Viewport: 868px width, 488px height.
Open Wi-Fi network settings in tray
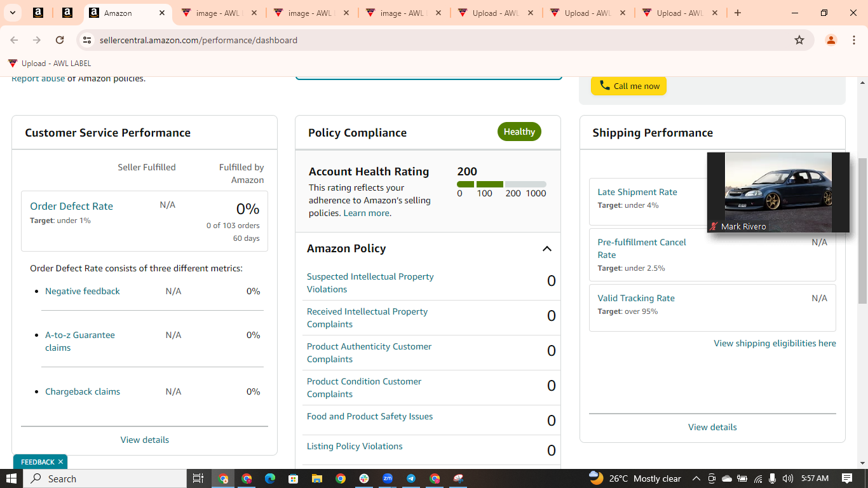(757, 478)
